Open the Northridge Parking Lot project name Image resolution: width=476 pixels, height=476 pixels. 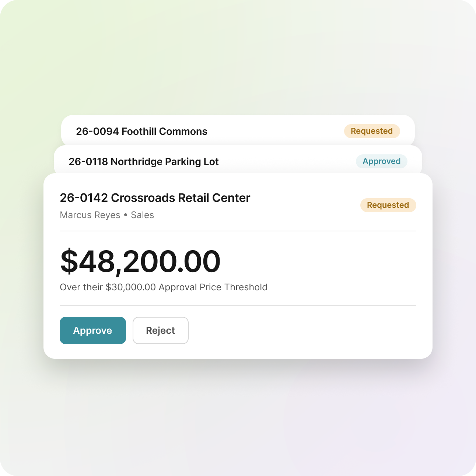(165, 162)
